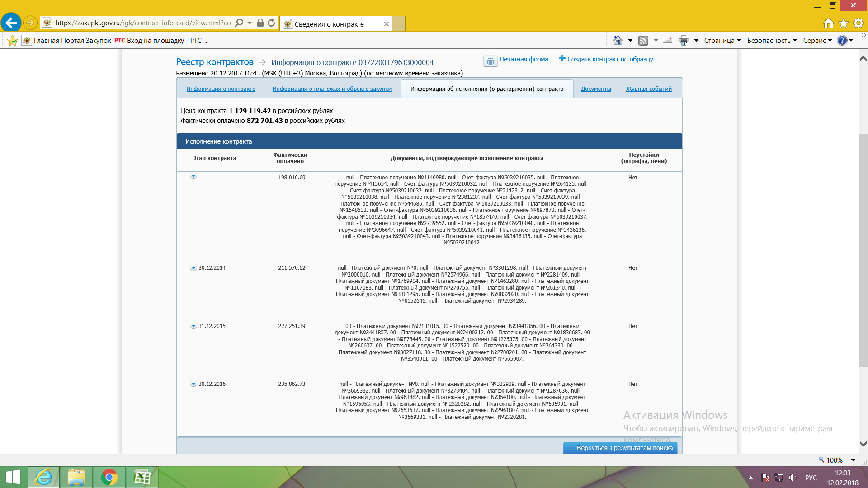
Task: Click the page refresh icon
Action: click(271, 23)
